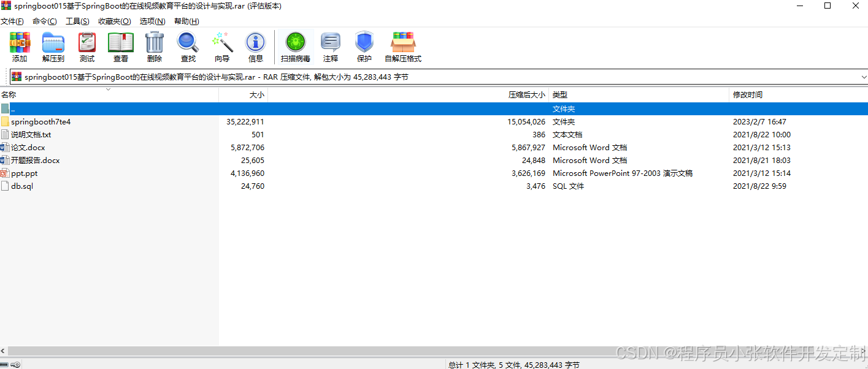Screen dimensions: 868x369
Task: Show archive Info (信息) icon
Action: click(x=256, y=47)
